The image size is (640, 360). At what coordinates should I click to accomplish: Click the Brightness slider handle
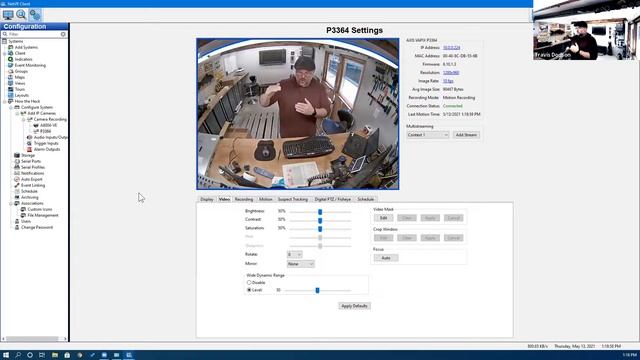coord(320,212)
